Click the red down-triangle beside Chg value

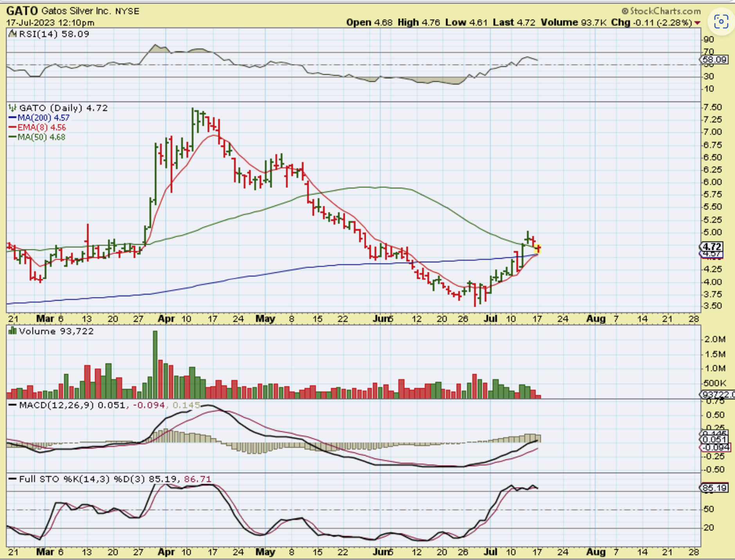[x=697, y=23]
